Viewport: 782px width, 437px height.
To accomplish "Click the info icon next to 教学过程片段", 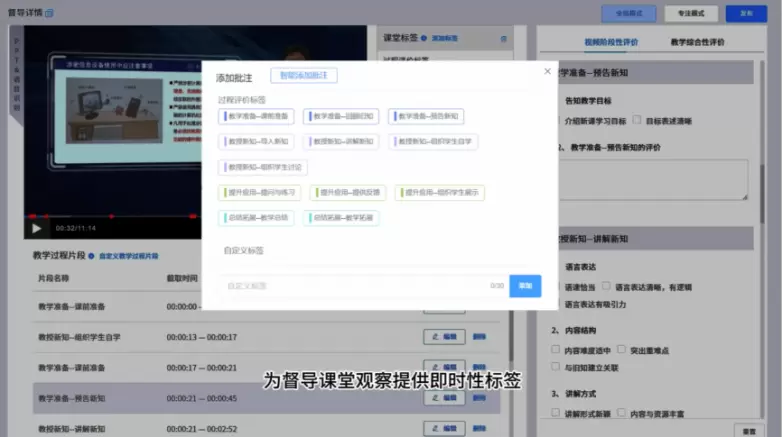I will click(x=91, y=256).
